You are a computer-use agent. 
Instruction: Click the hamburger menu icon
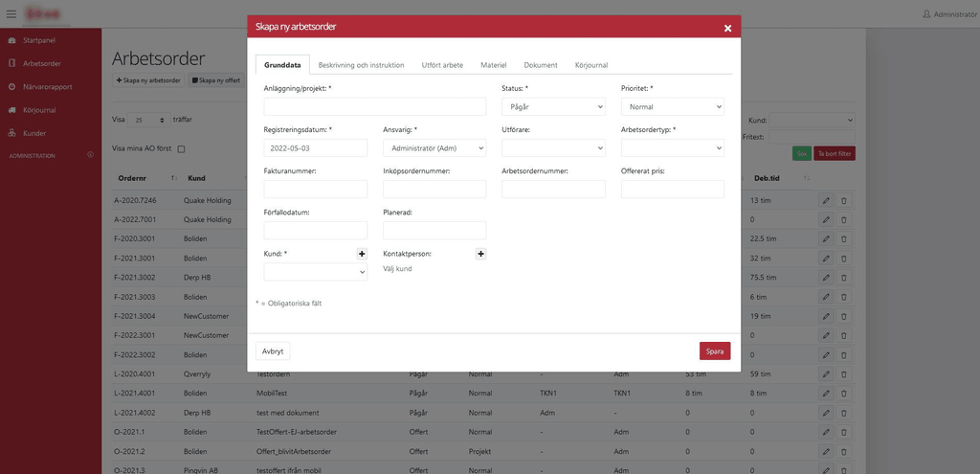(11, 13)
